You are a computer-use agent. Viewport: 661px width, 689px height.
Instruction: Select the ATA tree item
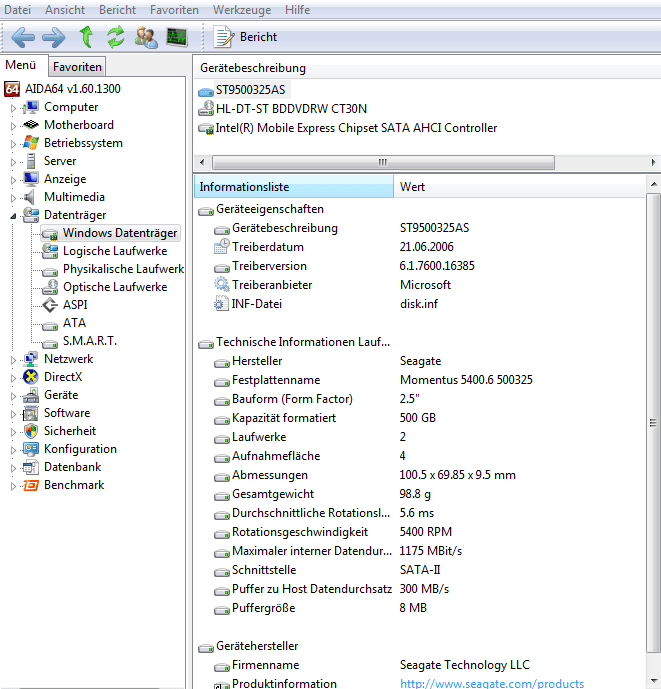pyautogui.click(x=74, y=323)
